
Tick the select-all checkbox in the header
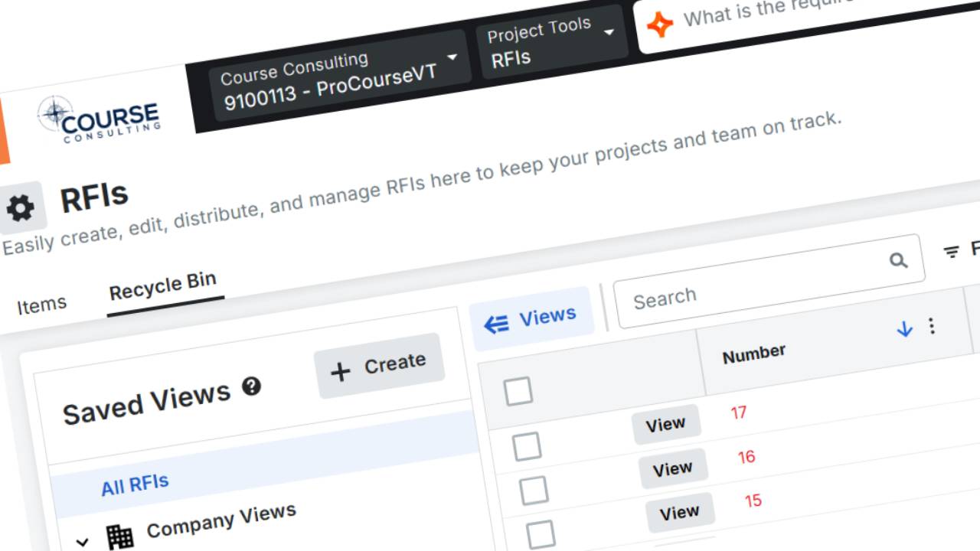518,392
